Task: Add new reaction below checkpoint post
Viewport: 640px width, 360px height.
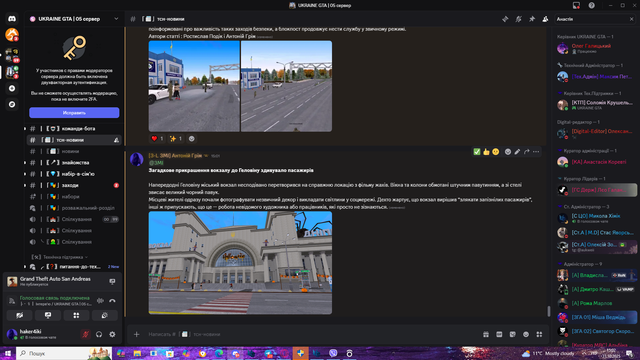Action: (x=191, y=139)
